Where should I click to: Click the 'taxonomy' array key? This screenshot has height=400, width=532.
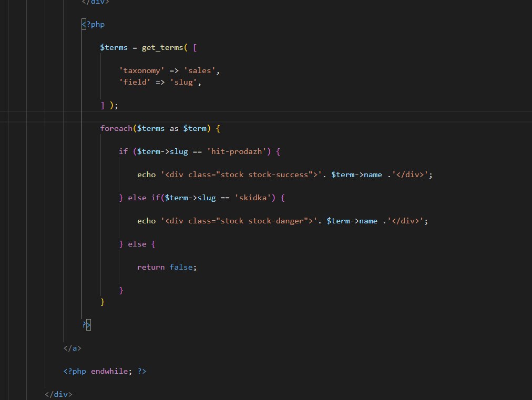pos(141,70)
